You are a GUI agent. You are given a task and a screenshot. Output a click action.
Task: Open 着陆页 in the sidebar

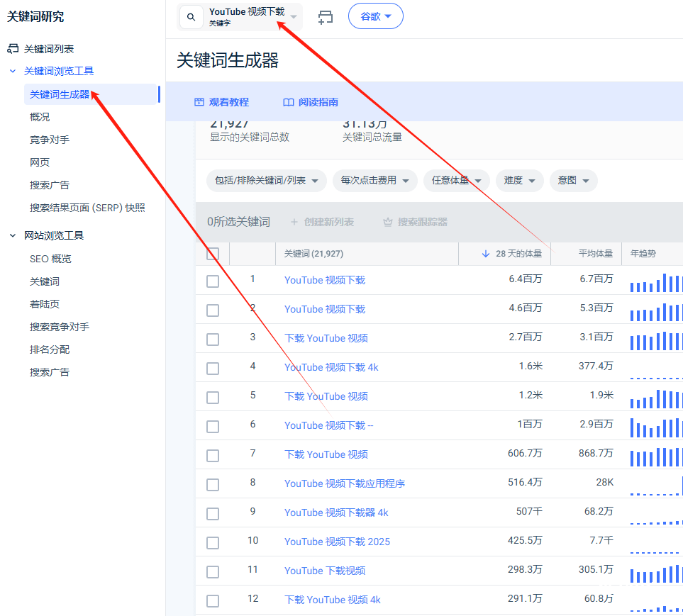click(45, 304)
